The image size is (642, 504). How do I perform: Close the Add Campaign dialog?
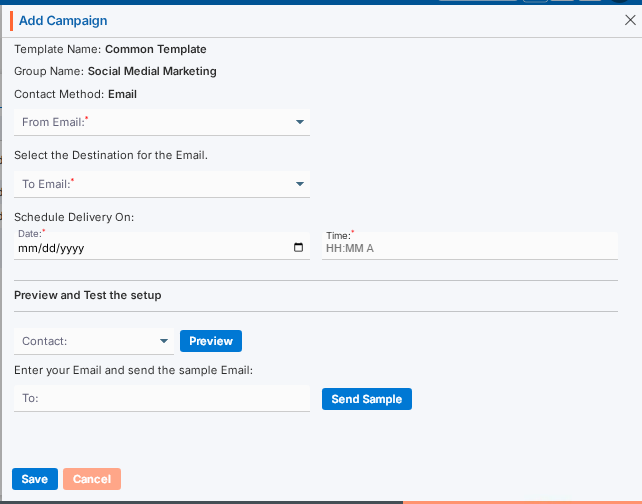point(629,19)
